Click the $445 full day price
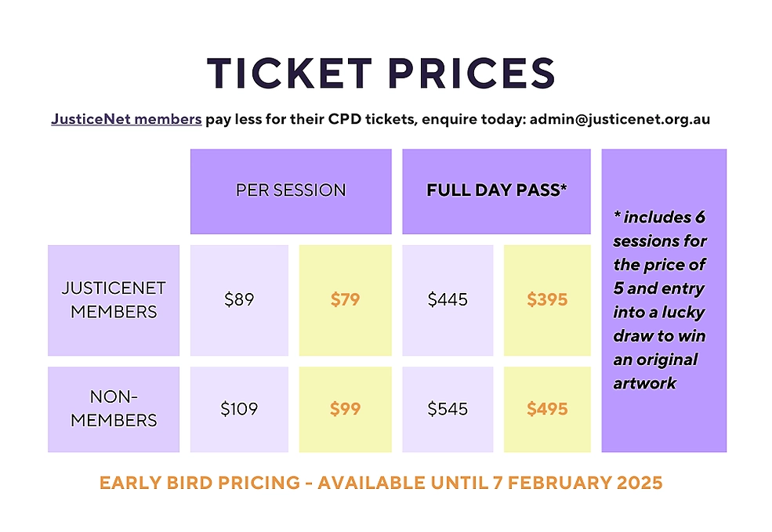This screenshot has width=772, height=532. 448,299
